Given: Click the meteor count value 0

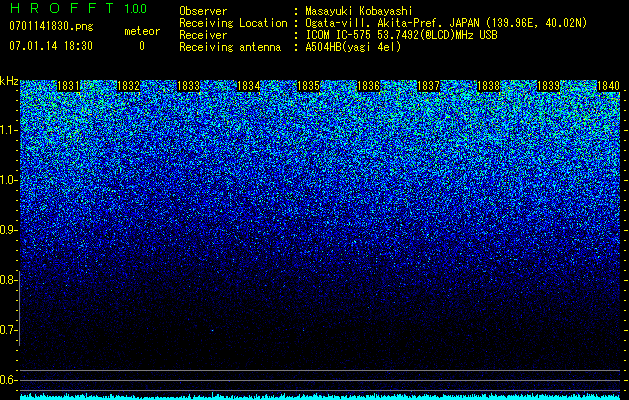Looking at the screenshot, I should [142, 46].
